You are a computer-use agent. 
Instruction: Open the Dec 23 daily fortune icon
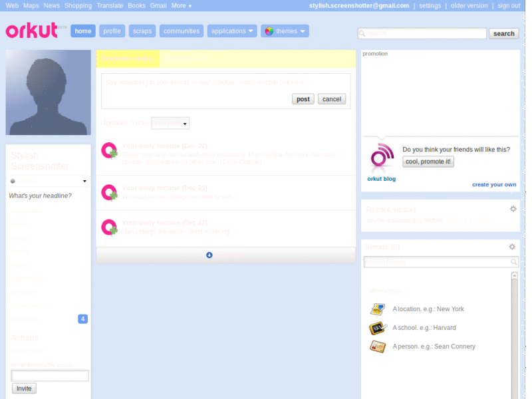coord(109,193)
